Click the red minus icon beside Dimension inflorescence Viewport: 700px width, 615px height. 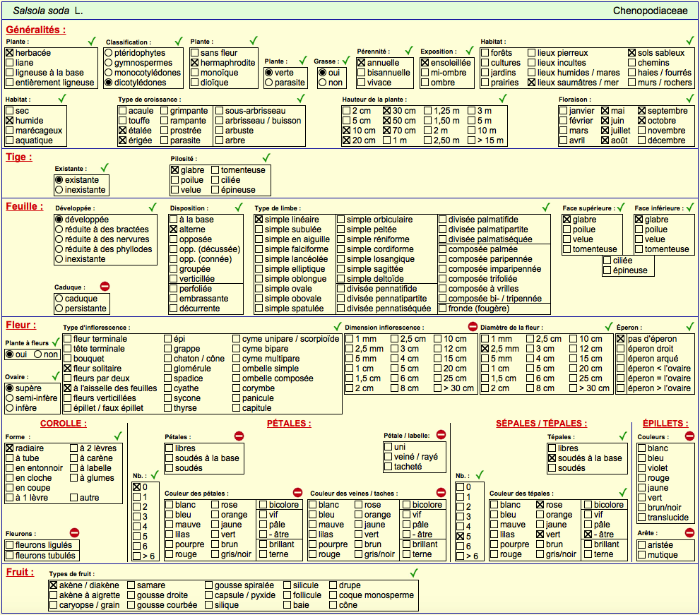coord(473,326)
